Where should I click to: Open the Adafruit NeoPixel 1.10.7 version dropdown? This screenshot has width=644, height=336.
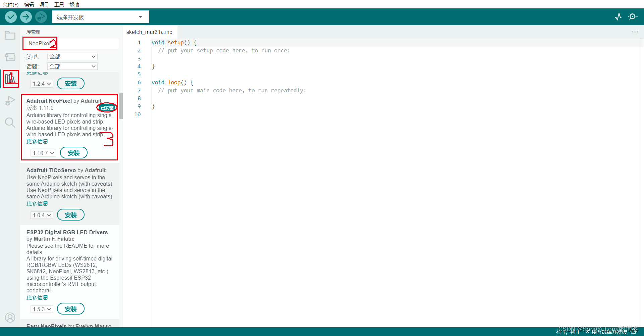point(43,153)
